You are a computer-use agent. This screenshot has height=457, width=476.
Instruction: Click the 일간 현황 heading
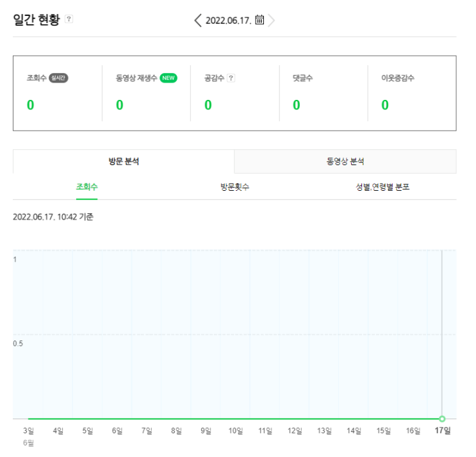[37, 20]
